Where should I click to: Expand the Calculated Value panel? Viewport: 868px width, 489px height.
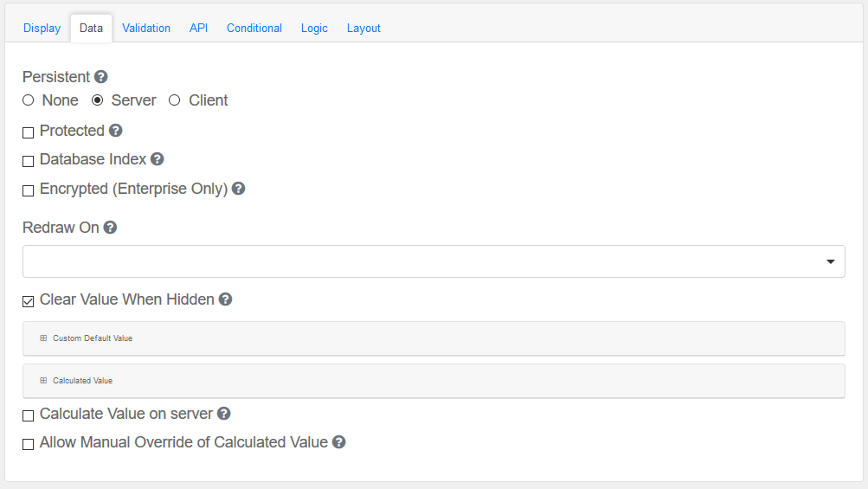click(82, 381)
